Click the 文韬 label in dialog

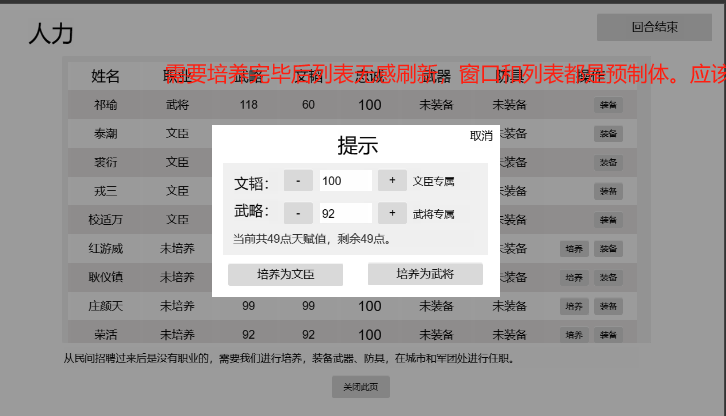pyautogui.click(x=251, y=183)
